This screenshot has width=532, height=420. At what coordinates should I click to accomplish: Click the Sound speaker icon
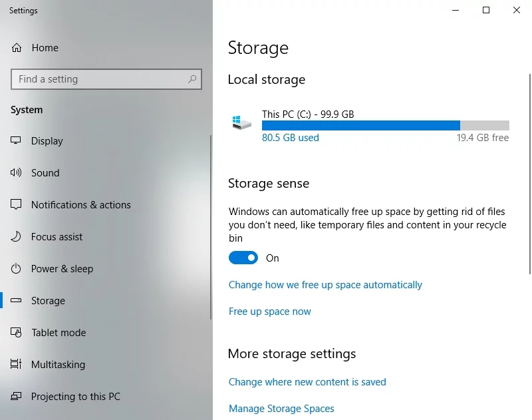coord(17,173)
